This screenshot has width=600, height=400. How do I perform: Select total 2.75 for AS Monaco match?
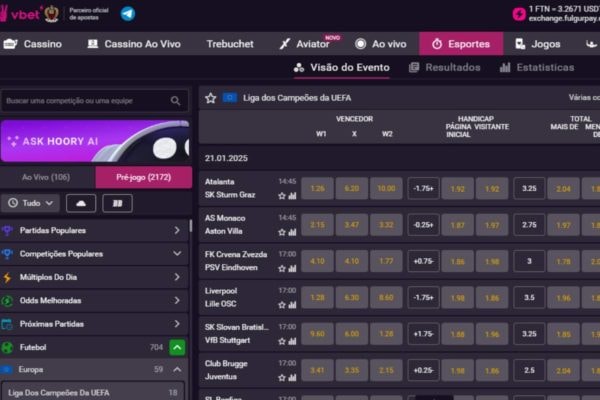point(529,225)
